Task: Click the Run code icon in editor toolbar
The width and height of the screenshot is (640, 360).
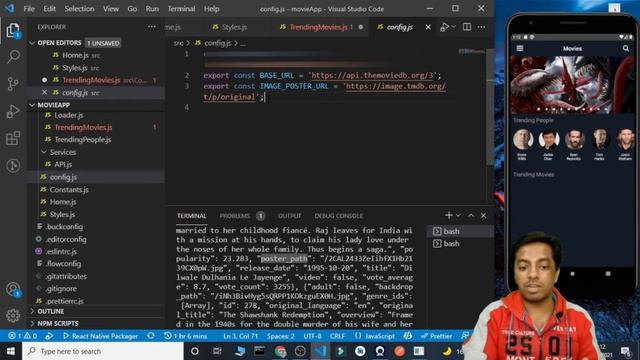Action: pos(444,27)
